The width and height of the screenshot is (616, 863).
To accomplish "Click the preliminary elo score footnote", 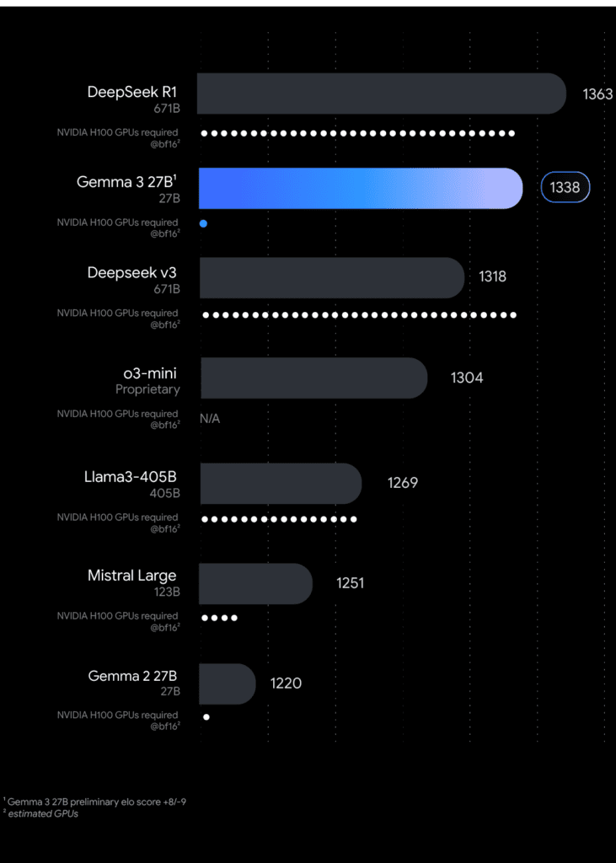I will tap(97, 801).
